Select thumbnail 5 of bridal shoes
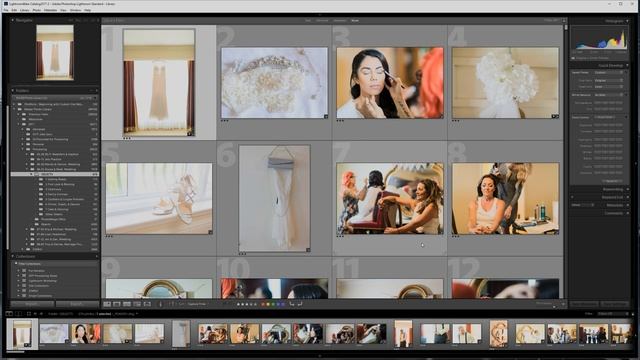 159,199
